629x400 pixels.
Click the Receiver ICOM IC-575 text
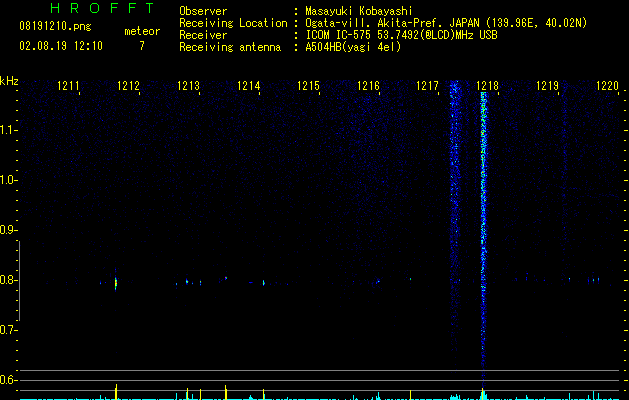point(401,35)
